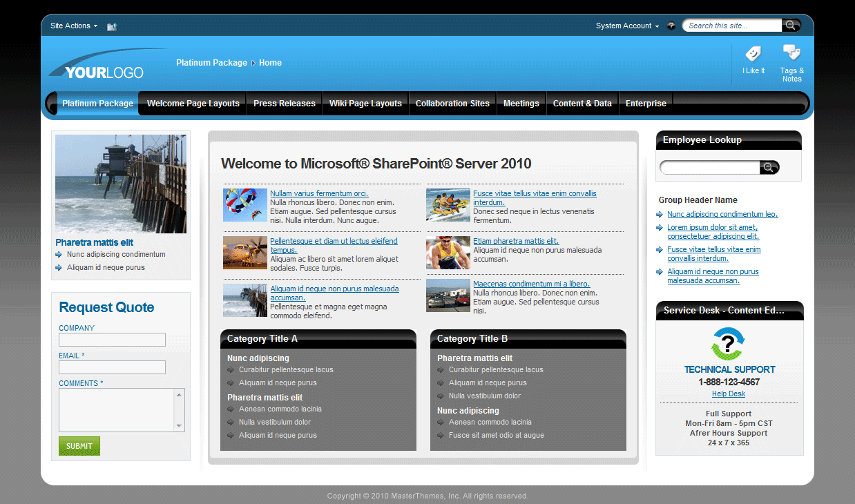Screen dimensions: 855x504
Task: Open the Collaboration Sites tab
Action: (x=452, y=103)
